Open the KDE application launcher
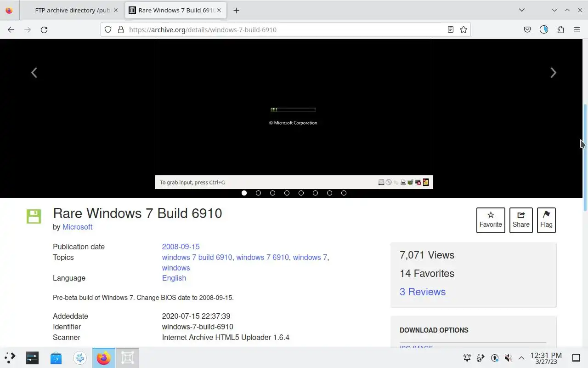Screen dimensions: 588x368 10,357
